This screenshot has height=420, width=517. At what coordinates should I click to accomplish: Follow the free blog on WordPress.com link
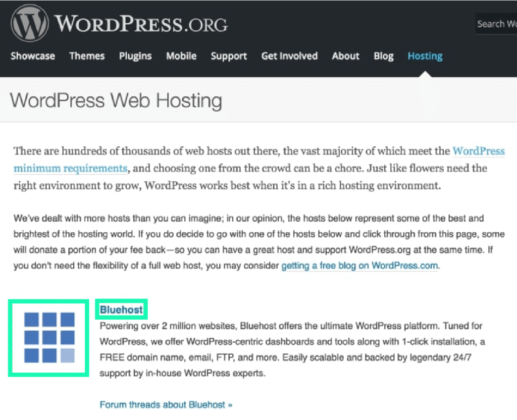(359, 266)
